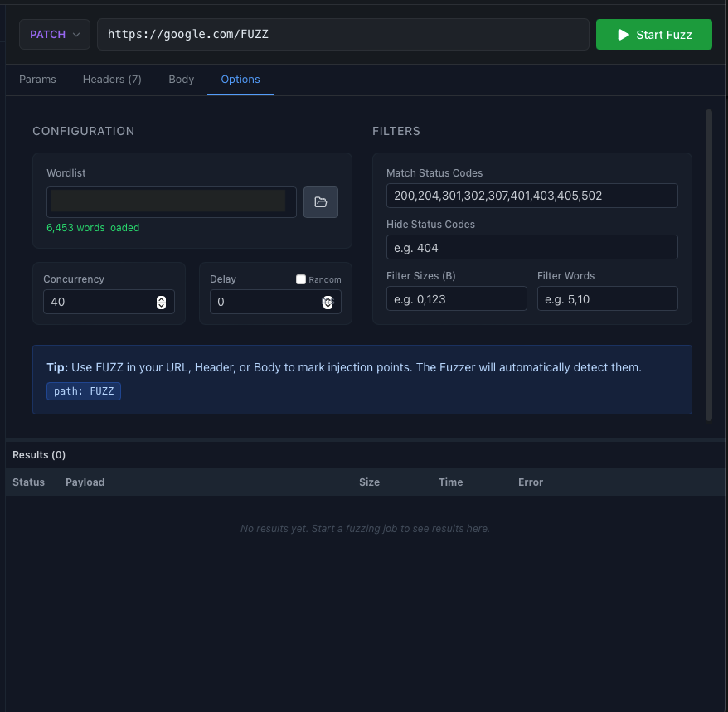Click the Filter Sizes (B) input

click(456, 298)
